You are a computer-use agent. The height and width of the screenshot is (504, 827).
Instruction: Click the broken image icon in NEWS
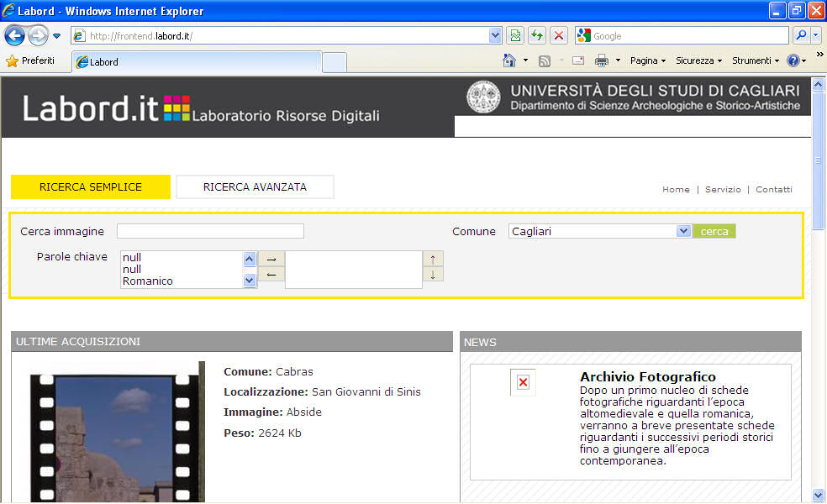523,382
